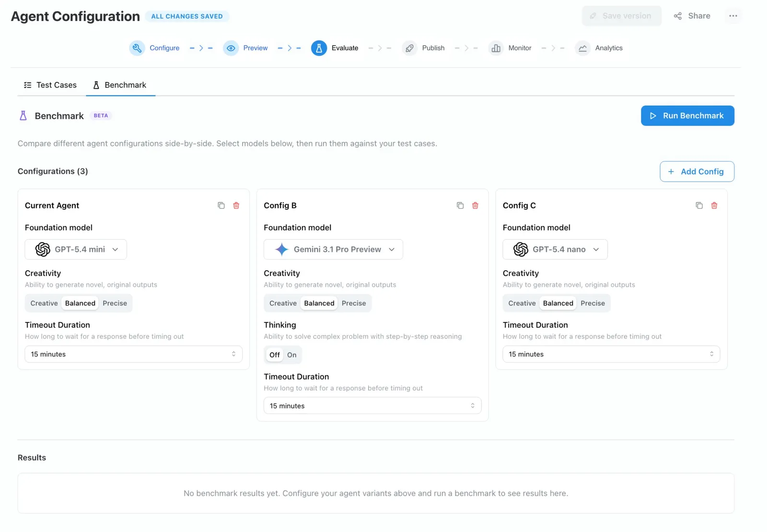Open Config C timeout duration selector
The height and width of the screenshot is (532, 767).
pos(611,354)
